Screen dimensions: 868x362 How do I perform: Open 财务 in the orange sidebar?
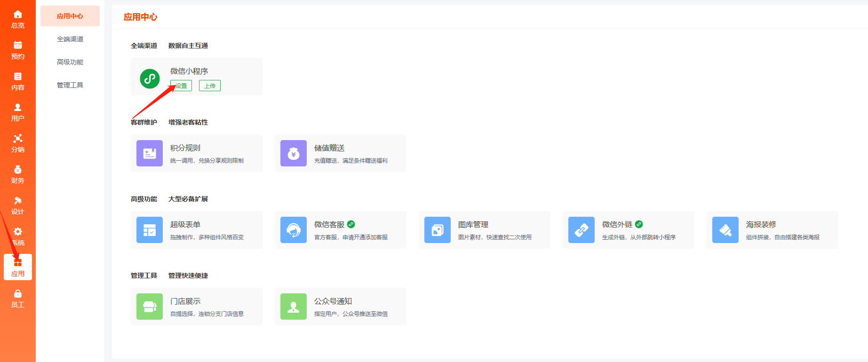18,174
